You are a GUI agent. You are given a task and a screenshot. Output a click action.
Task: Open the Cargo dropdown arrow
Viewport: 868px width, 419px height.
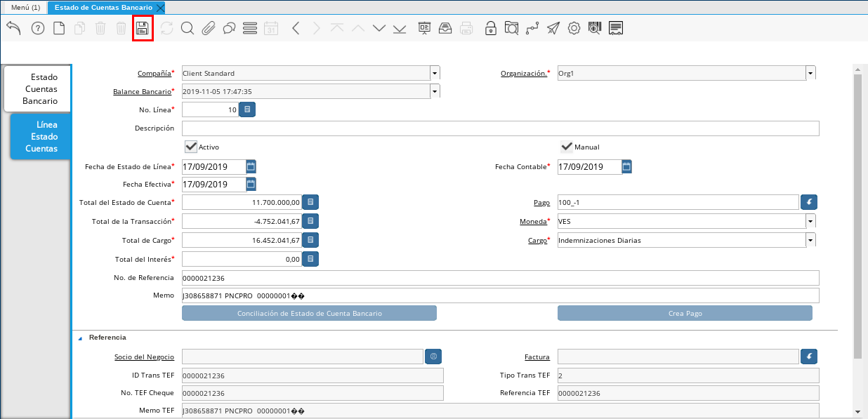tap(810, 240)
